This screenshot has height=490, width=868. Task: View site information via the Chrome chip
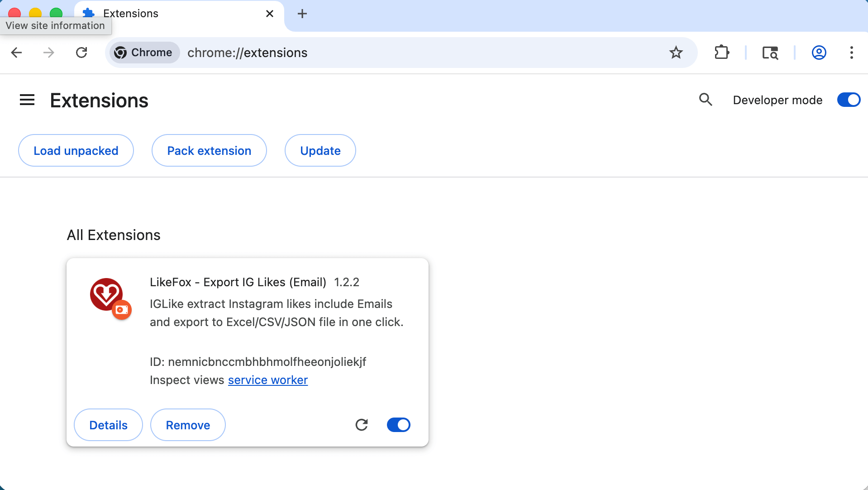coord(144,53)
